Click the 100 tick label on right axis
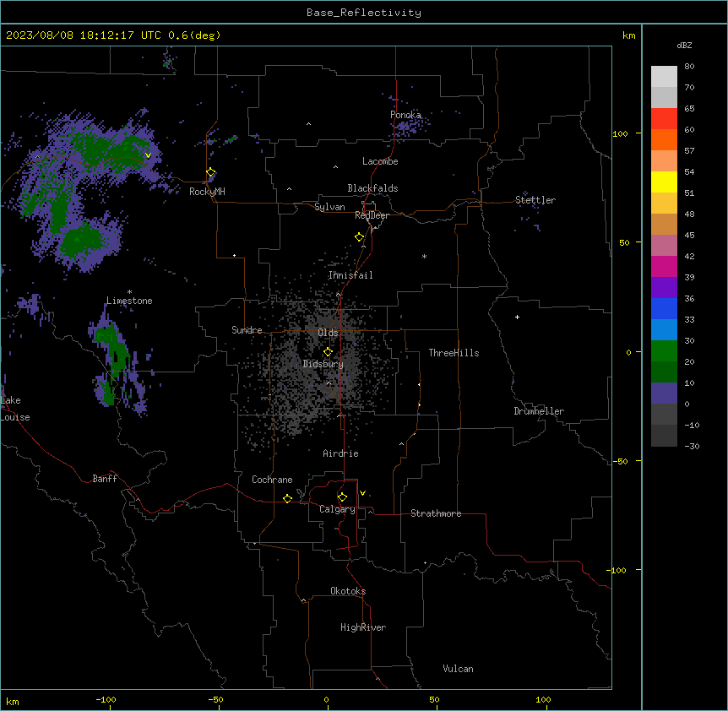 click(x=620, y=133)
